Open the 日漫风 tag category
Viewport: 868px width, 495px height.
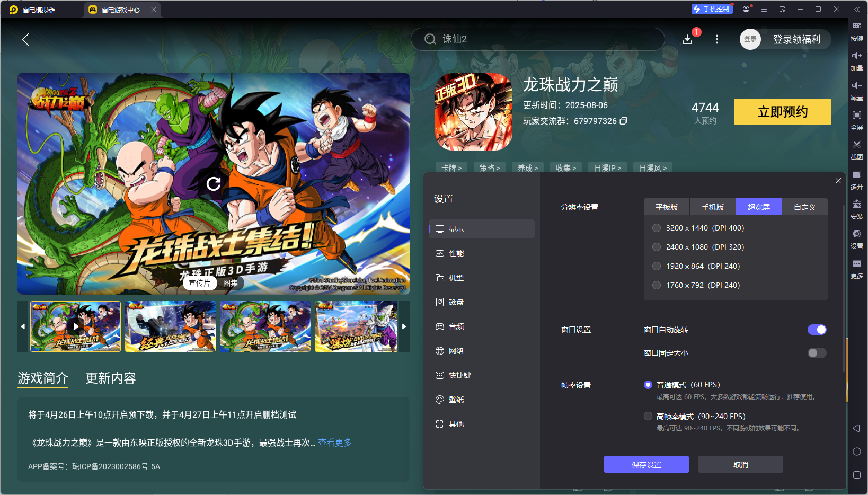[x=653, y=167]
